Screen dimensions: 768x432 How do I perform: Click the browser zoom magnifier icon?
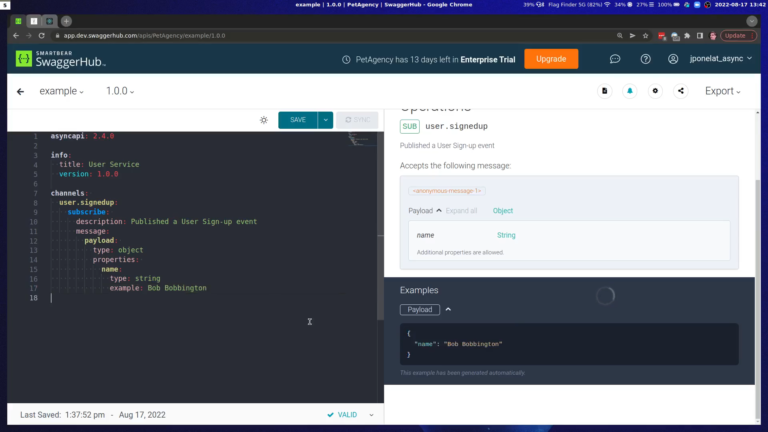click(620, 36)
